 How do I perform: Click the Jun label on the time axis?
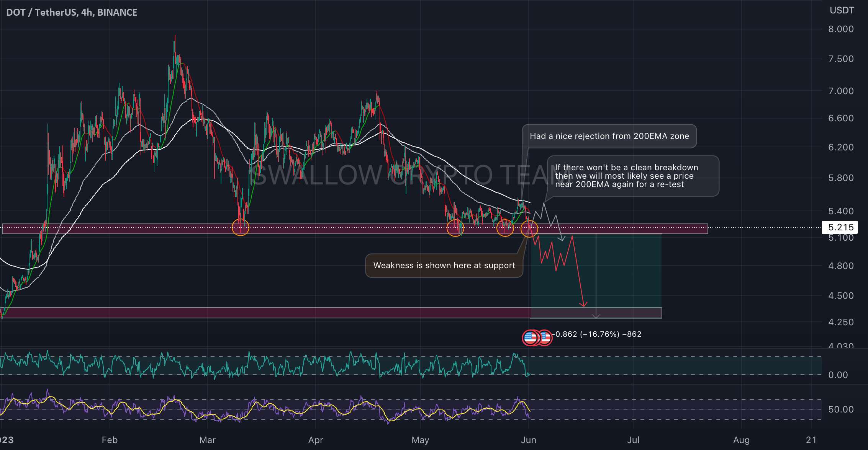528,440
